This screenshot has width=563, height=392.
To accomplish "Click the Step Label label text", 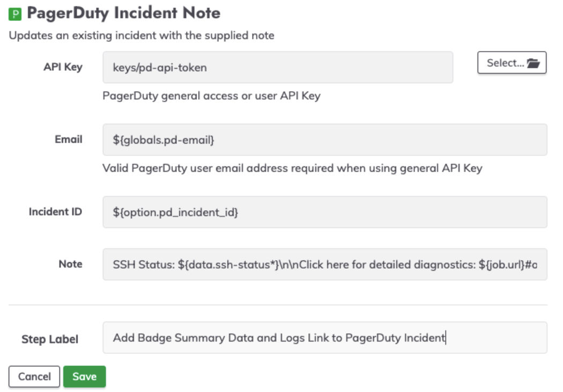I will tap(50, 339).
